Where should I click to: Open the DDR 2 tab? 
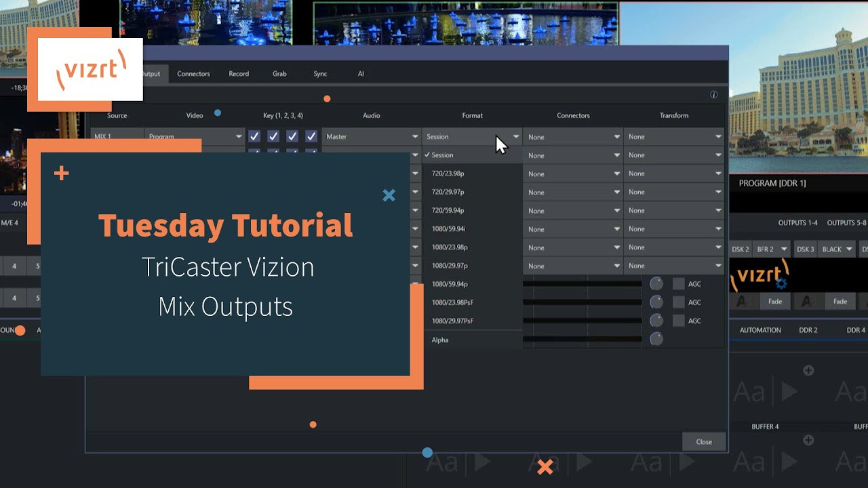[808, 330]
